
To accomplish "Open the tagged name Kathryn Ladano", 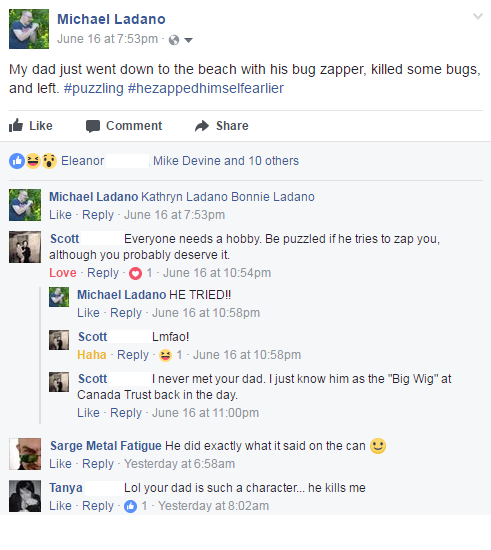I will tap(184, 197).
